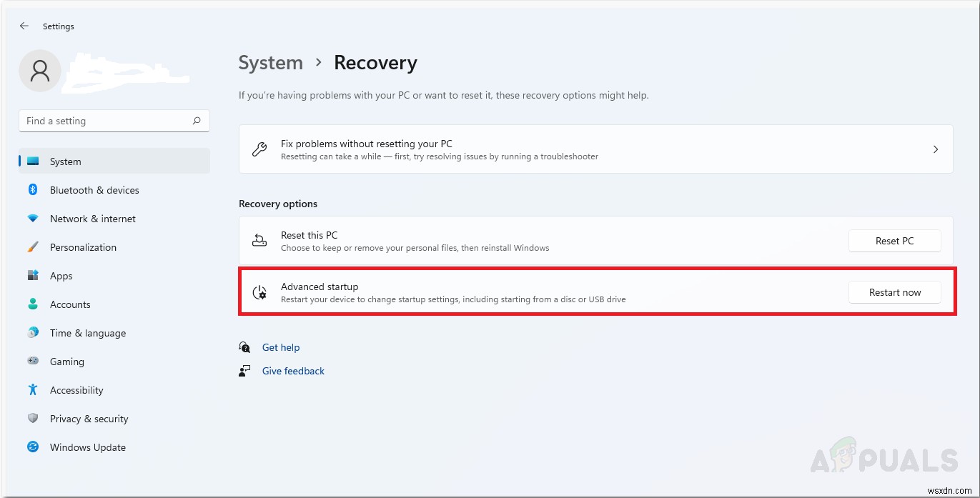Open the Give feedback link
Image resolution: width=980 pixels, height=498 pixels.
(293, 371)
